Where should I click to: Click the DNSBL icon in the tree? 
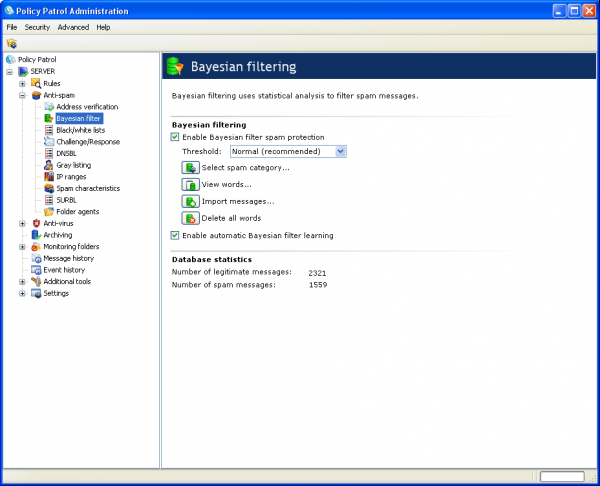click(48, 153)
